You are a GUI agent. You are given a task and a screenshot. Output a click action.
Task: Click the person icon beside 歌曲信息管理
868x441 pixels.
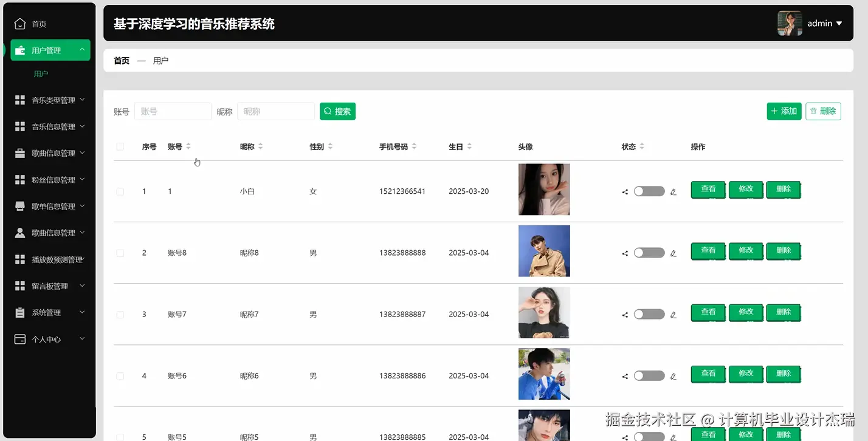pyautogui.click(x=20, y=233)
